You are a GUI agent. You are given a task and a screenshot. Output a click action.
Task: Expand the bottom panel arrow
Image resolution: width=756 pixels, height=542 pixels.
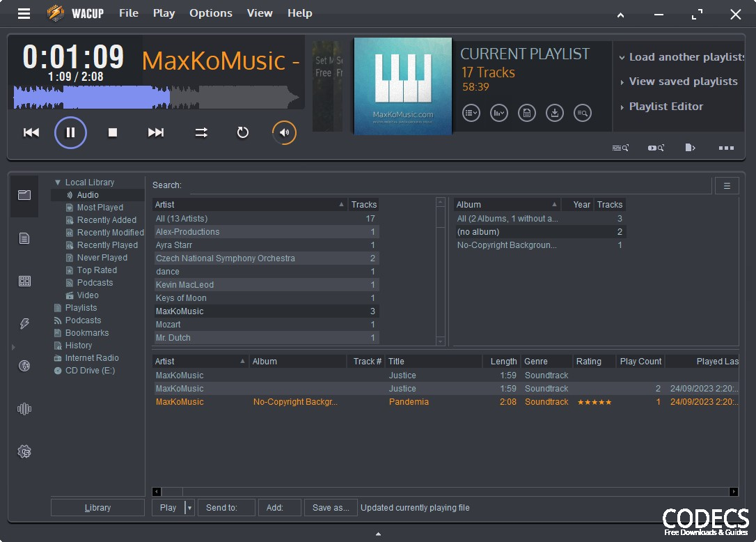[x=378, y=534]
